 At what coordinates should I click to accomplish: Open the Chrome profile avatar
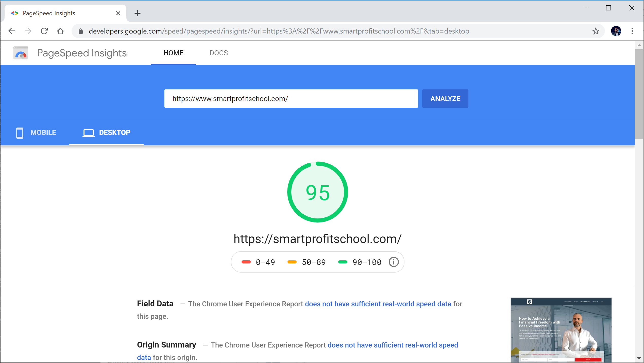click(616, 31)
